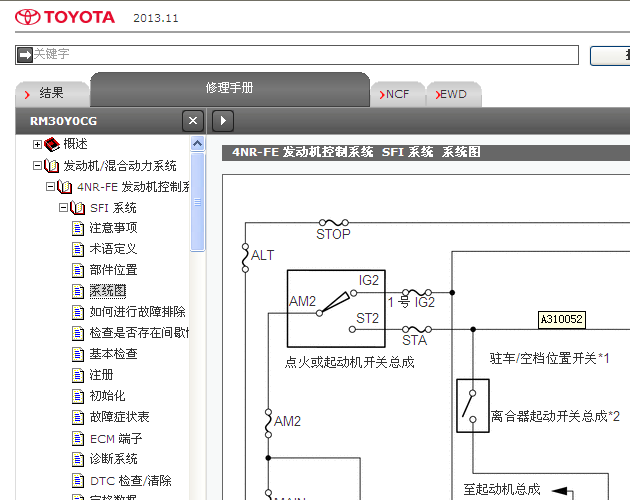Click the document icon beside 如何进行故障排除
The width and height of the screenshot is (630, 500).
click(78, 312)
